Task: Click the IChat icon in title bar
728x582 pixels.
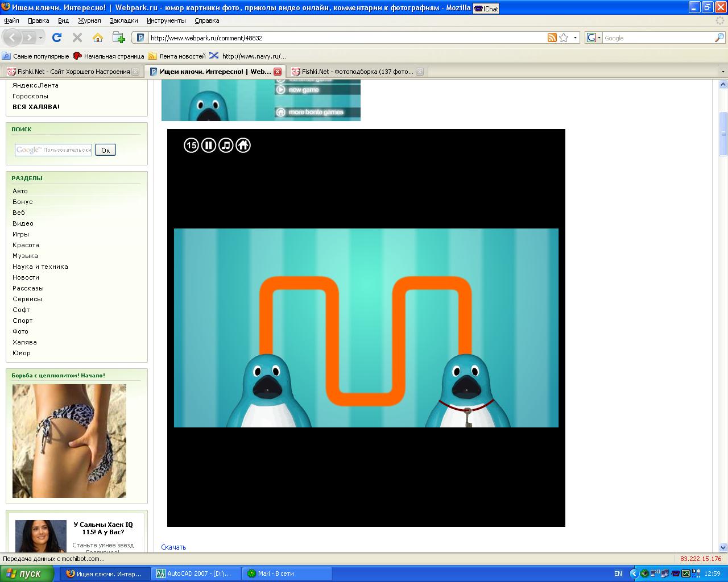Action: (x=486, y=8)
